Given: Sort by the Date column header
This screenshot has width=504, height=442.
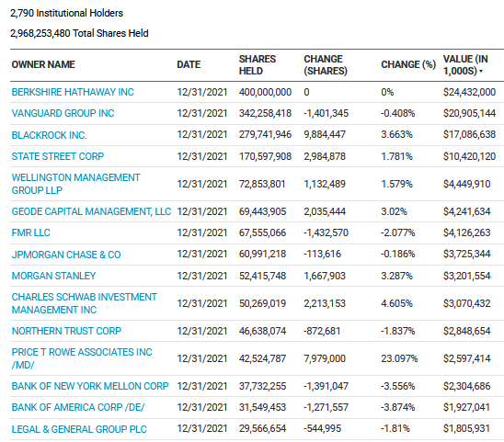Looking at the screenshot, I should pyautogui.click(x=189, y=64).
